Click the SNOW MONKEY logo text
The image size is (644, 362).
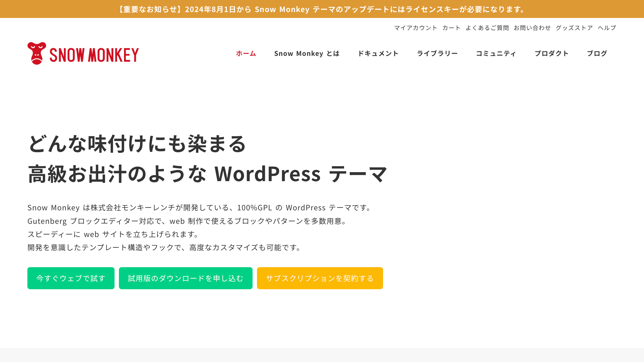tap(94, 55)
